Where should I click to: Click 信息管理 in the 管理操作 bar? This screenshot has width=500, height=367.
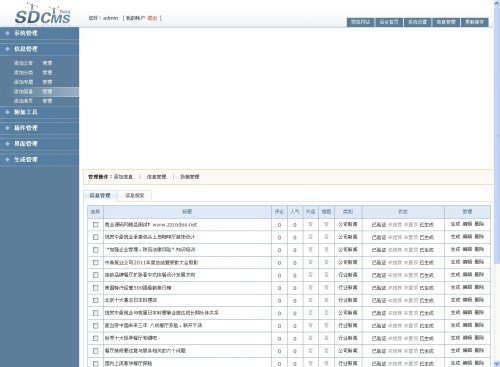click(156, 177)
